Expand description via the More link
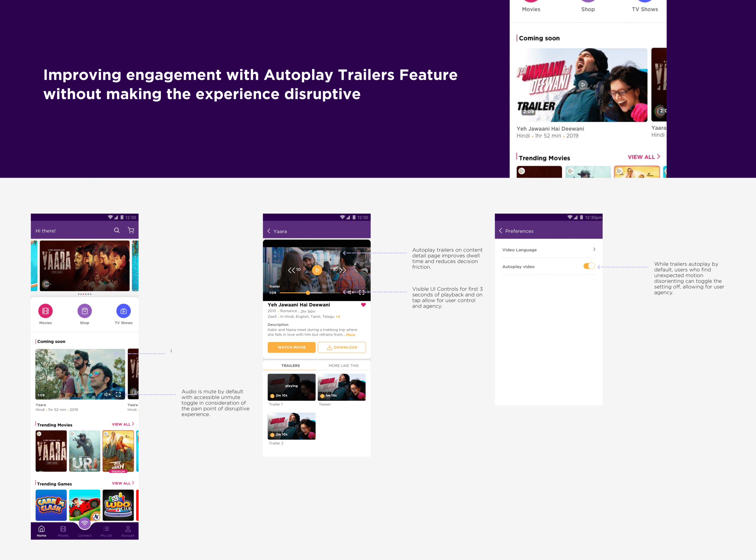 click(350, 335)
